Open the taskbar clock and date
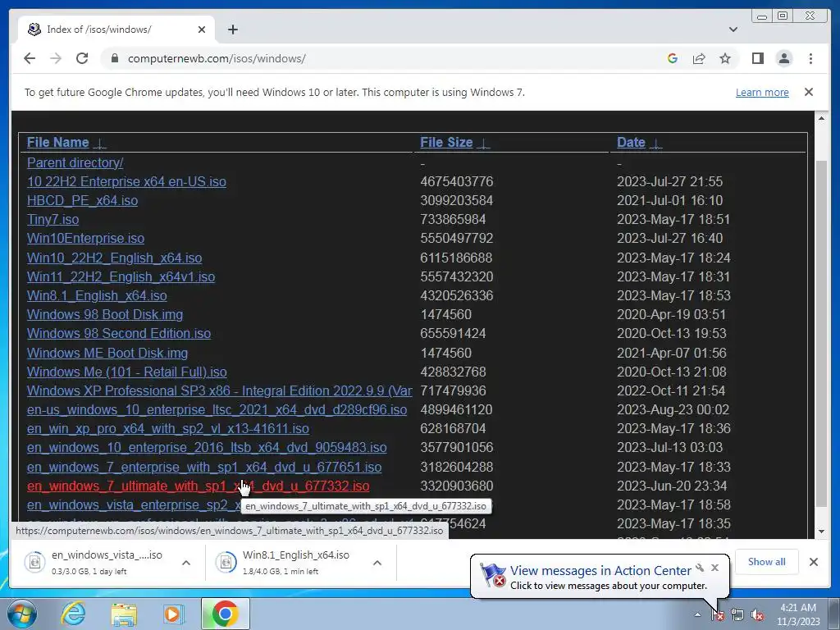840x630 pixels. pos(798,614)
